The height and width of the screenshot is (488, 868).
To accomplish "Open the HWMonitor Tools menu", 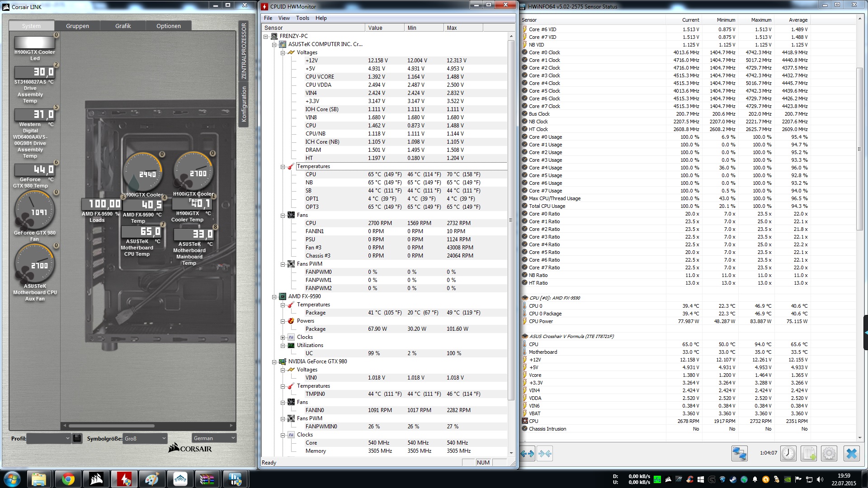I will 302,18.
